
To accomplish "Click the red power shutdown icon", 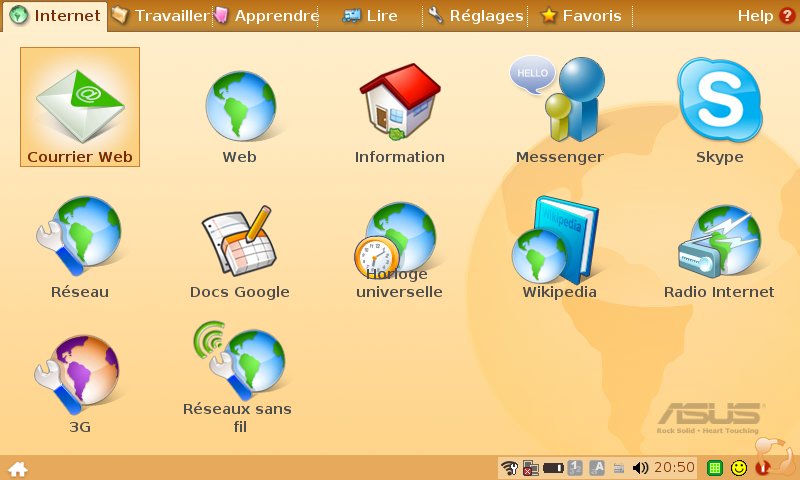I will pyautogui.click(x=763, y=467).
